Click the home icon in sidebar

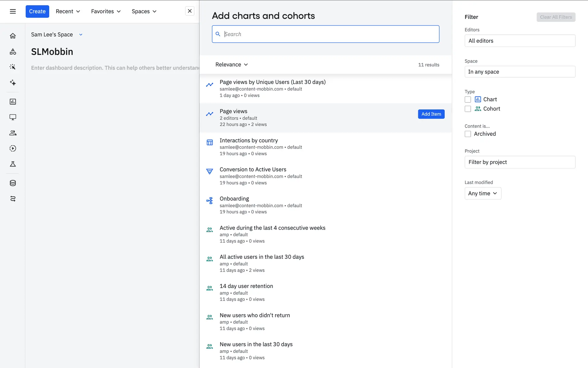[13, 36]
